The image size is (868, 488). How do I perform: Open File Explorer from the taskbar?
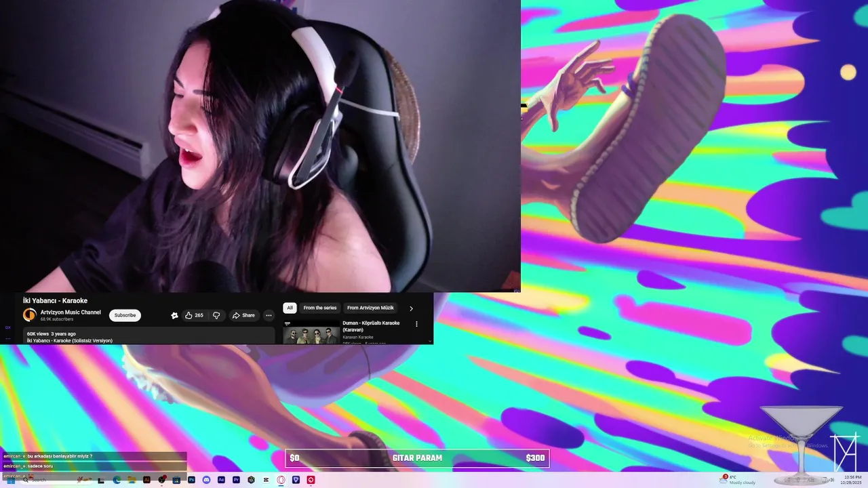click(x=132, y=480)
